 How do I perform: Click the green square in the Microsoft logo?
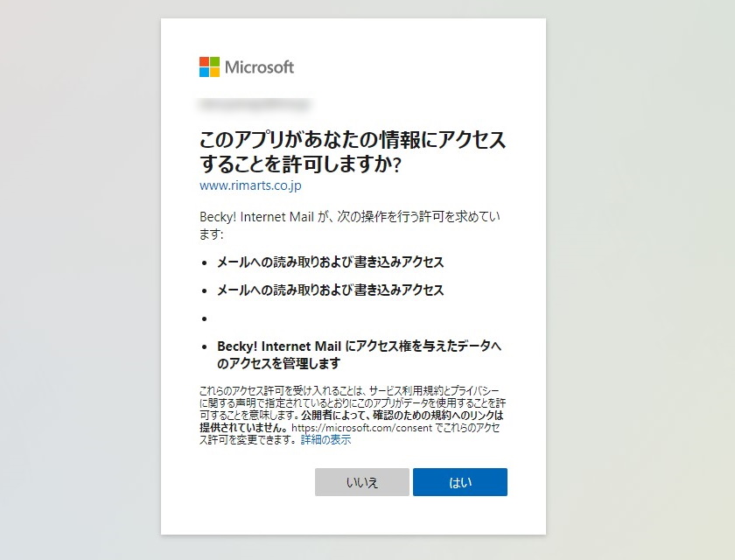pyautogui.click(x=215, y=61)
